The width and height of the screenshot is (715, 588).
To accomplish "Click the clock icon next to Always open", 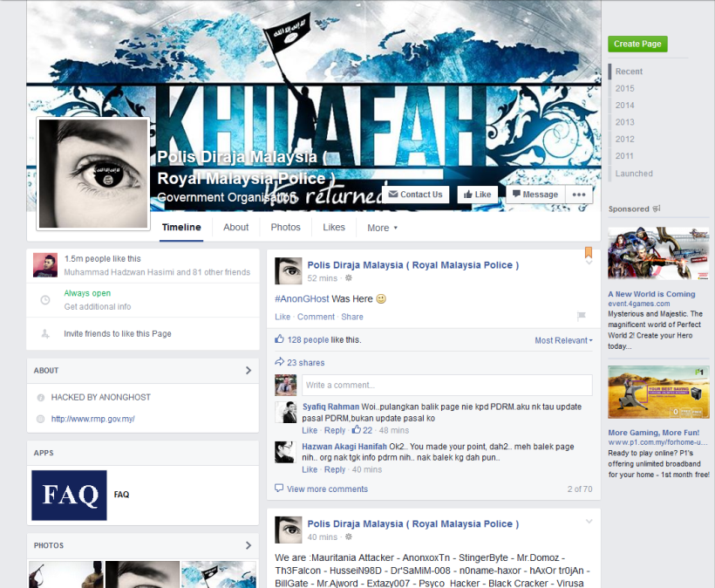I will coord(45,300).
